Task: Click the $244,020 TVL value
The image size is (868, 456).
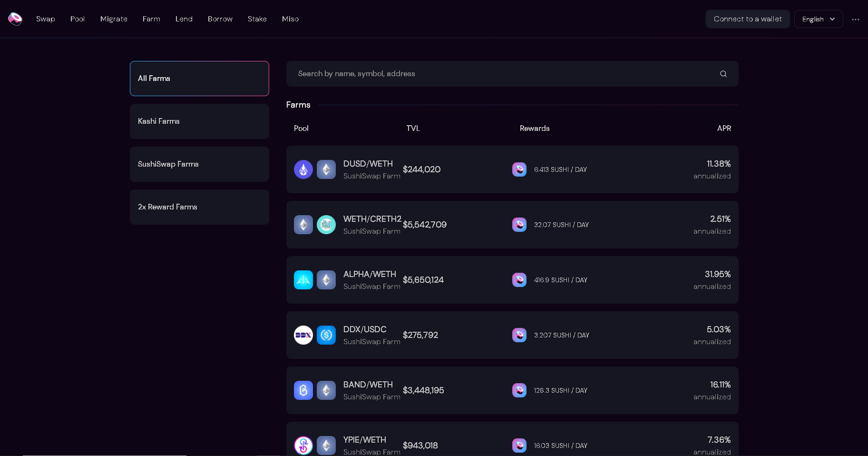Action: [x=421, y=169]
